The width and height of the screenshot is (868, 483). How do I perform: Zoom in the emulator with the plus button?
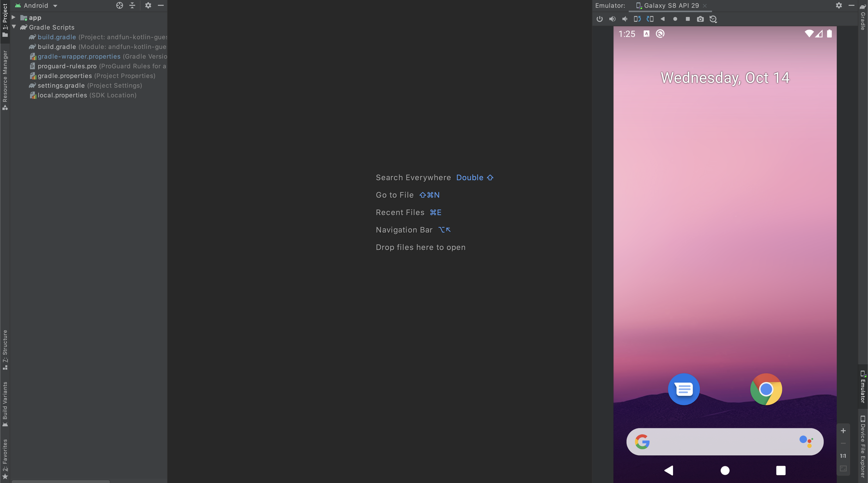point(843,430)
